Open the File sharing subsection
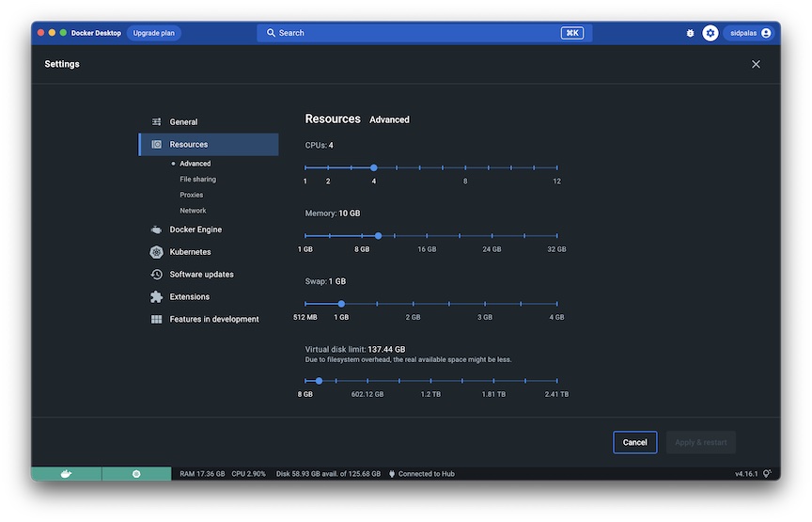Screen dimensions: 812x522 click(x=197, y=179)
